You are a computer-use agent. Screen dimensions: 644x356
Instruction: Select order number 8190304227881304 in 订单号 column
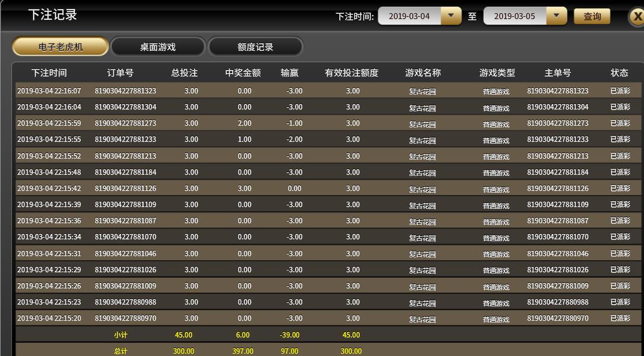(125, 107)
